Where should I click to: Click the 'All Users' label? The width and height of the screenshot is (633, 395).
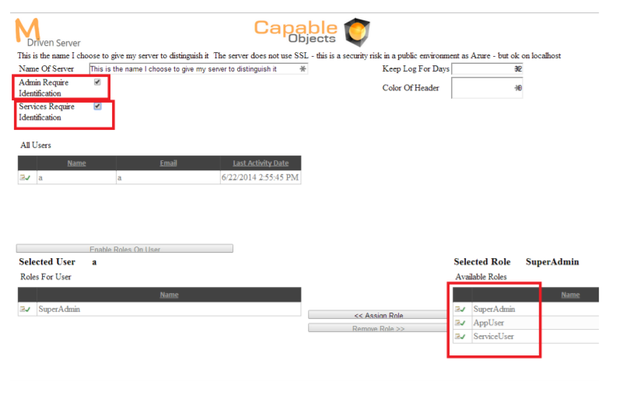click(36, 145)
